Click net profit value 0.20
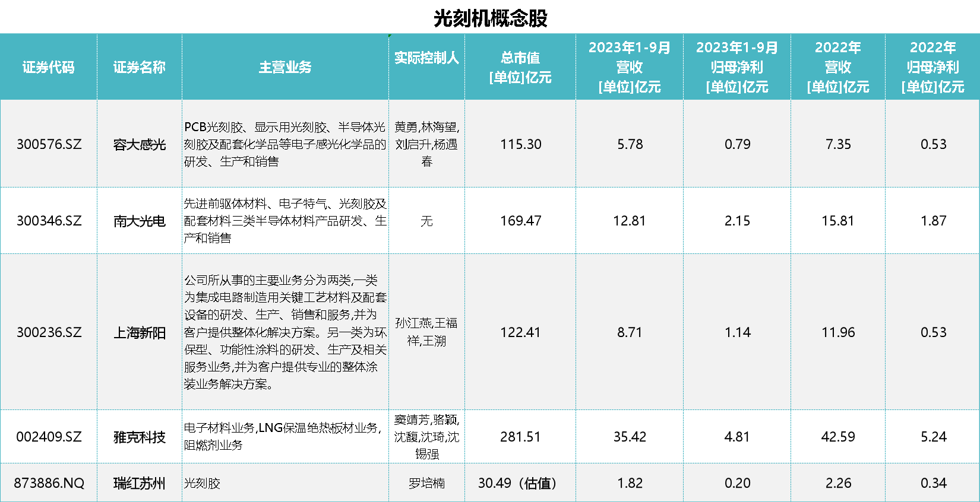This screenshot has width=980, height=502. pyautogui.click(x=737, y=483)
